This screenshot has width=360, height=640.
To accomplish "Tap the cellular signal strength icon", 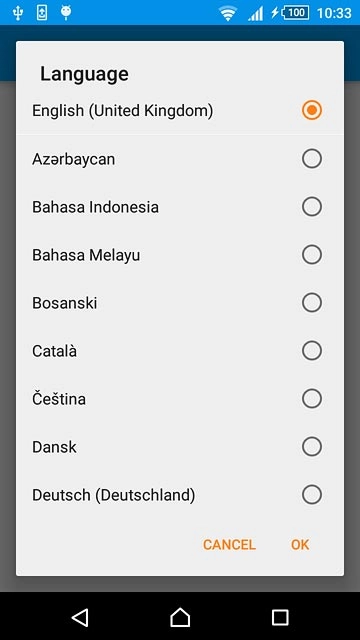I will [256, 13].
